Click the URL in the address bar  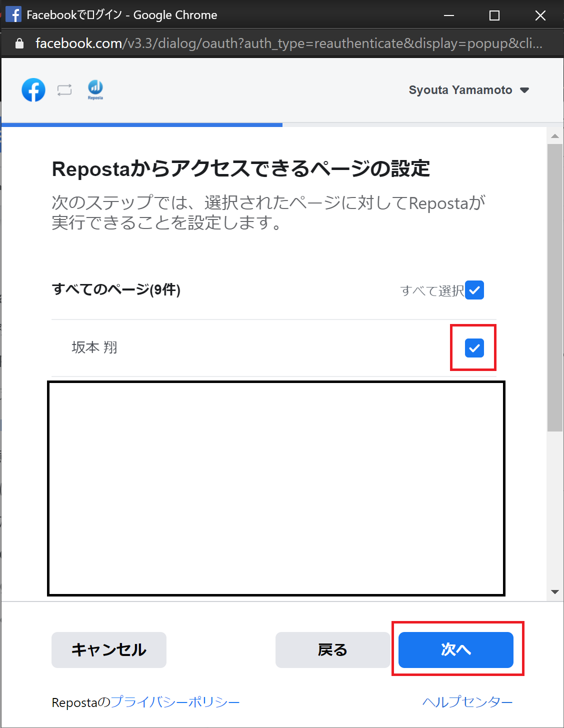coord(289,43)
